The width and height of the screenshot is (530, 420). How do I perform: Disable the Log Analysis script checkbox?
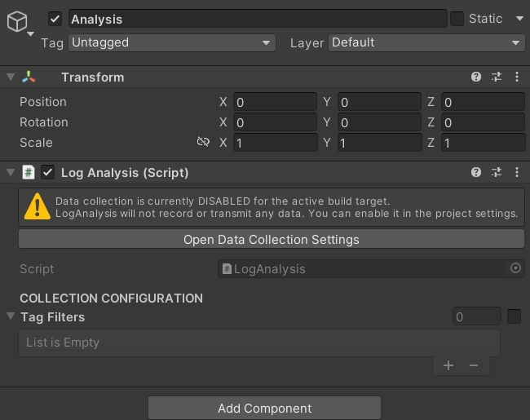tap(47, 172)
